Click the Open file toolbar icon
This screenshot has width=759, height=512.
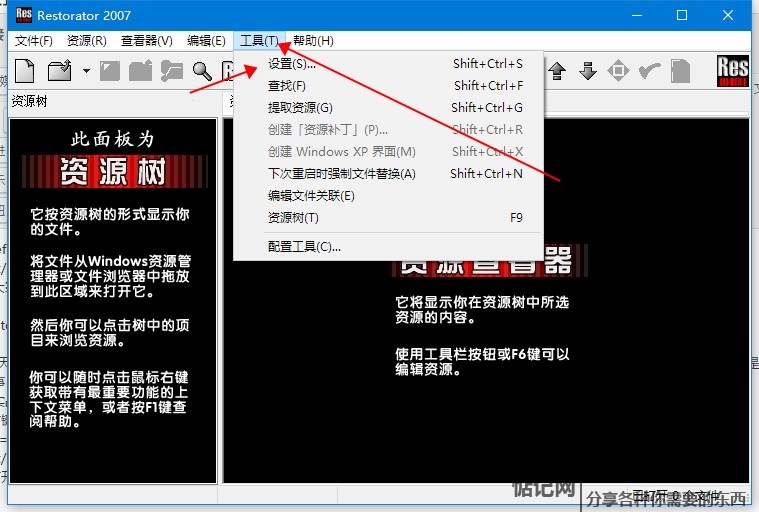coord(60,71)
